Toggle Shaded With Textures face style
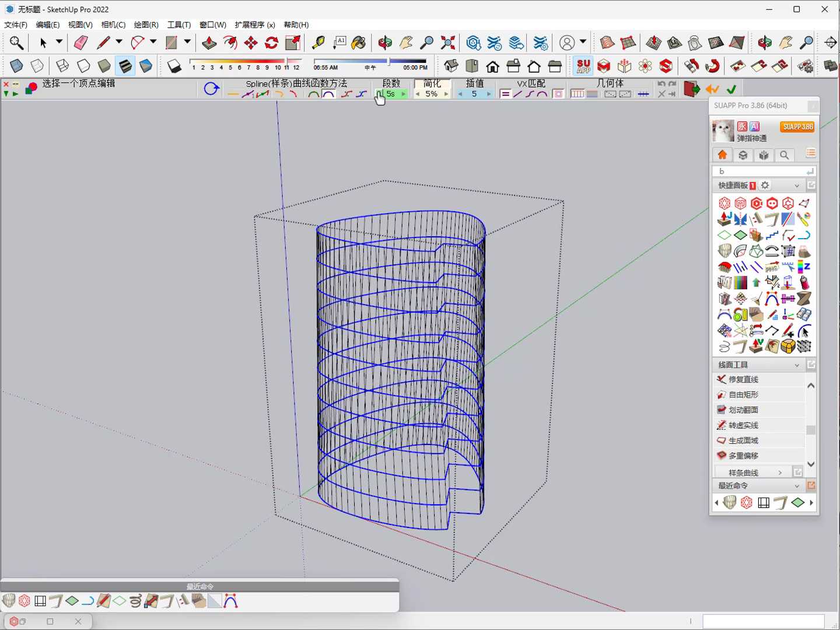This screenshot has height=630, width=840. click(125, 66)
